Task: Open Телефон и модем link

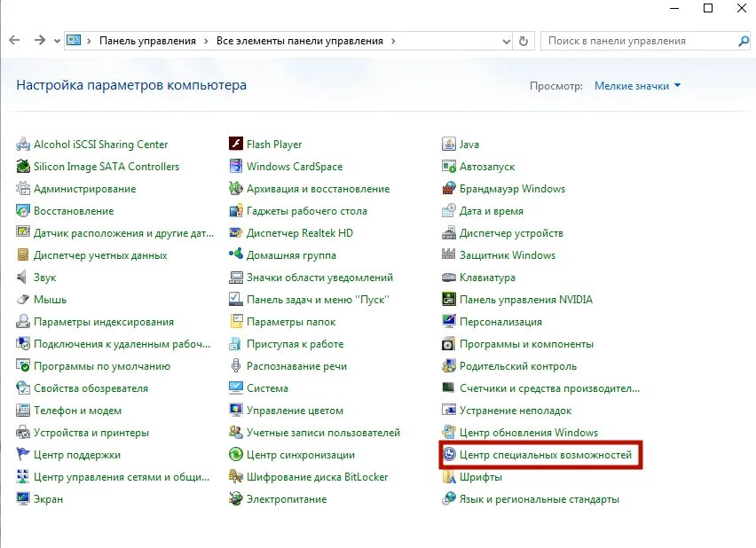Action: (x=77, y=411)
